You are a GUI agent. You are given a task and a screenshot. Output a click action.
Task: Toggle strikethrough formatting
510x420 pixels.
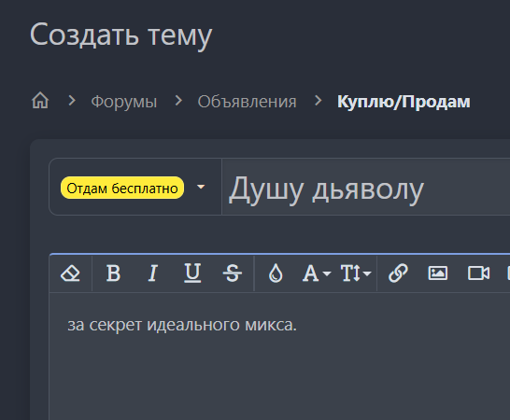click(x=233, y=273)
